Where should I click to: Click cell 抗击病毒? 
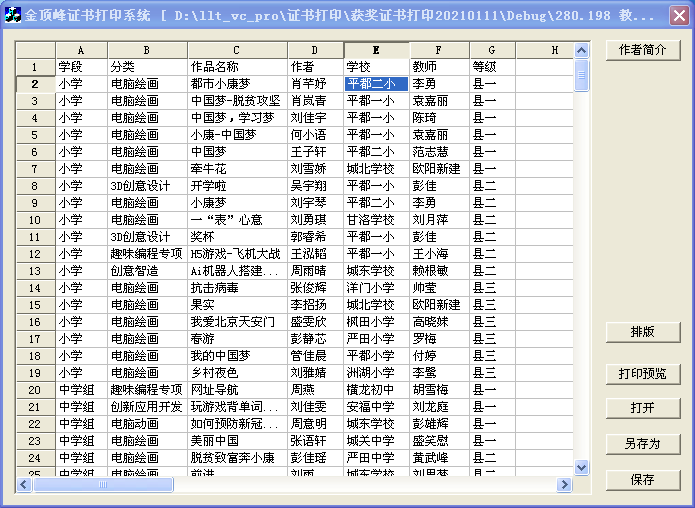point(238,288)
